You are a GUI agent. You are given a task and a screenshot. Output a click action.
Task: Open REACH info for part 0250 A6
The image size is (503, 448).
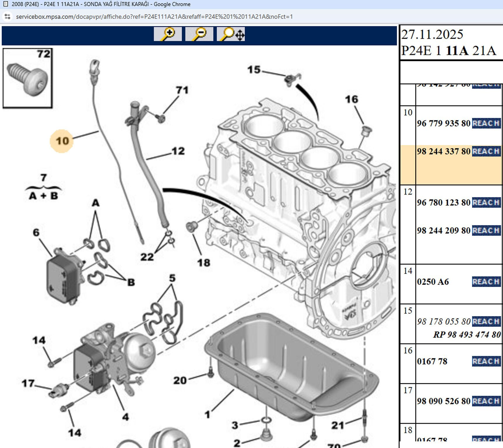click(x=486, y=282)
